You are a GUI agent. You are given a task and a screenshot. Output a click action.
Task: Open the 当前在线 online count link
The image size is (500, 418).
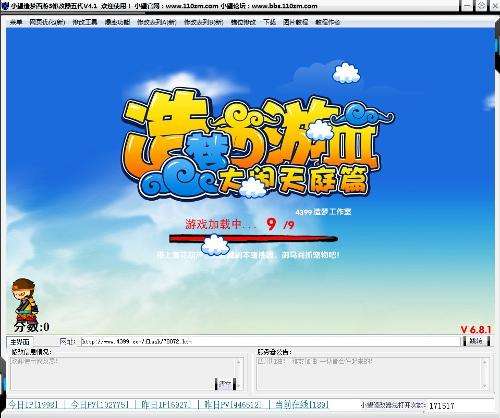[302, 405]
